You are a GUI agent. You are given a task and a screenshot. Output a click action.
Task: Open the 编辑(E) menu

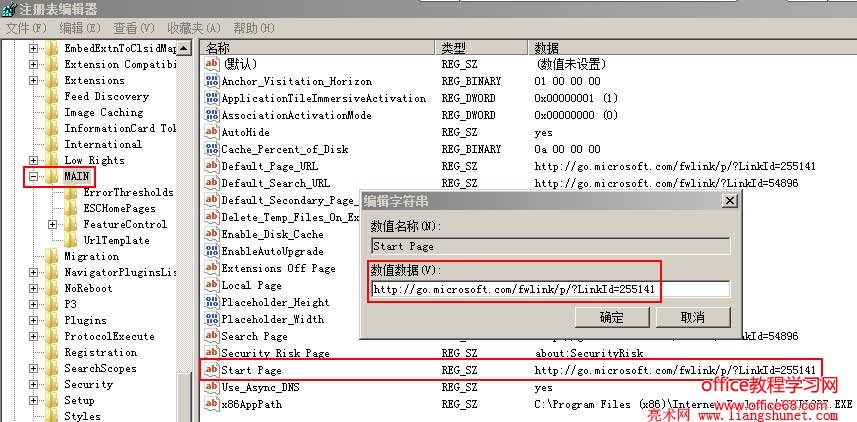[80, 27]
